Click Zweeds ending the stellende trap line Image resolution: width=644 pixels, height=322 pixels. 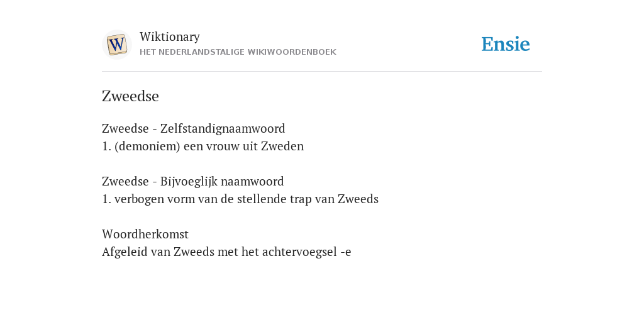pyautogui.click(x=358, y=199)
